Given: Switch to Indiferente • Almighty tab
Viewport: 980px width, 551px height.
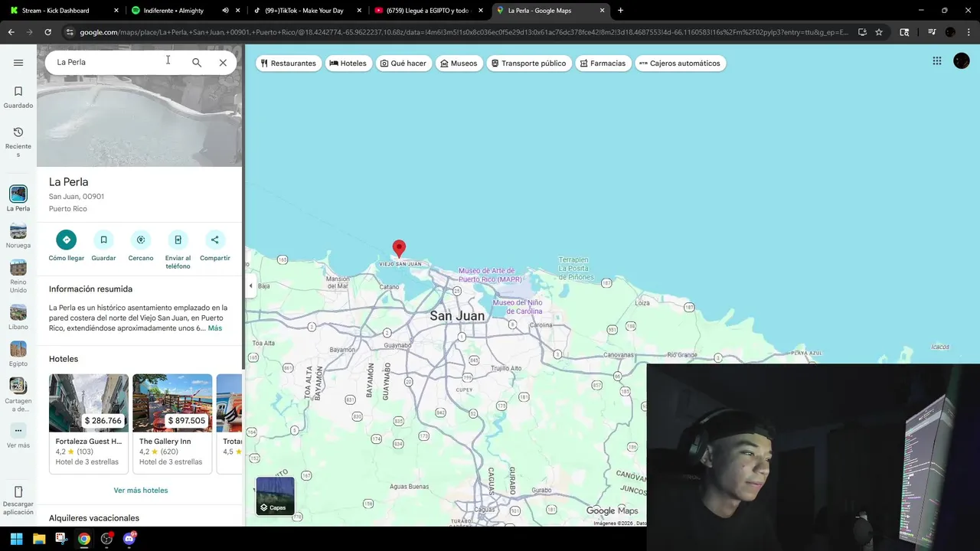Looking at the screenshot, I should click(x=172, y=11).
